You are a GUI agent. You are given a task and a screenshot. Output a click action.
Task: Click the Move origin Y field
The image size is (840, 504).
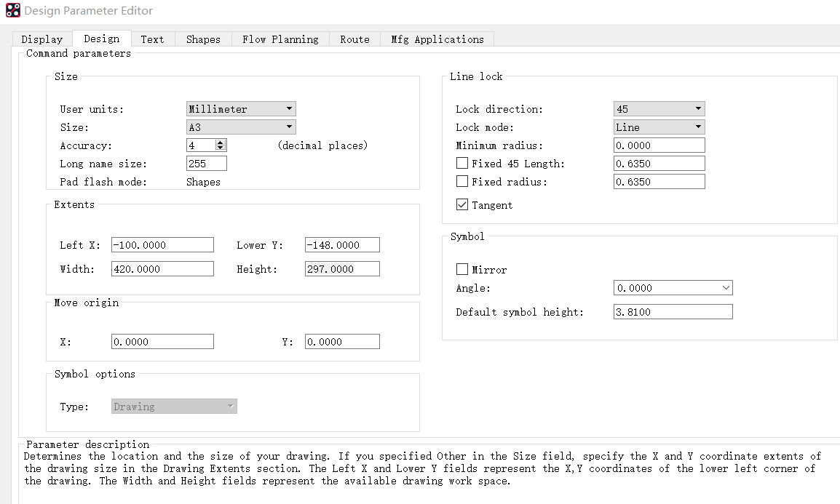342,342
